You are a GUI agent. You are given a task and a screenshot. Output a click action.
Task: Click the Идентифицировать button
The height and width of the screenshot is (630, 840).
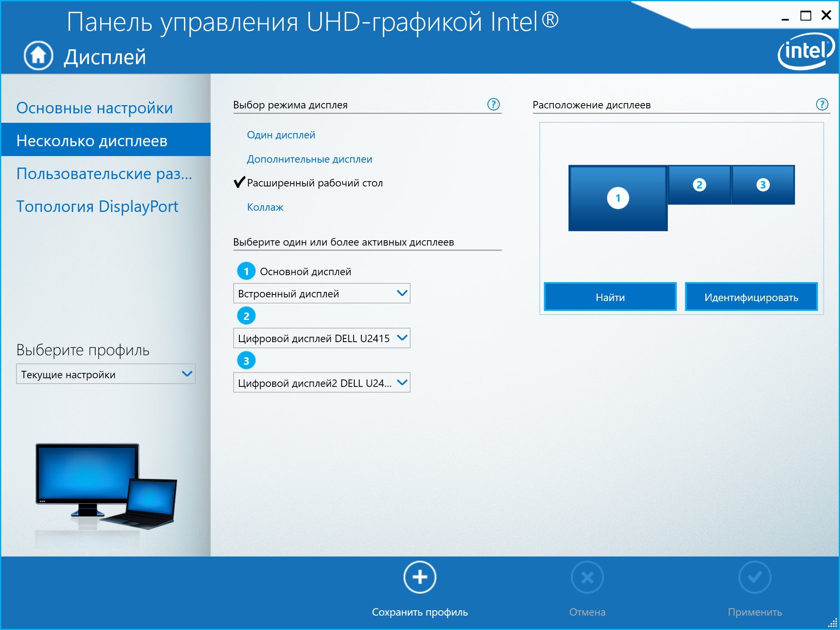(751, 297)
